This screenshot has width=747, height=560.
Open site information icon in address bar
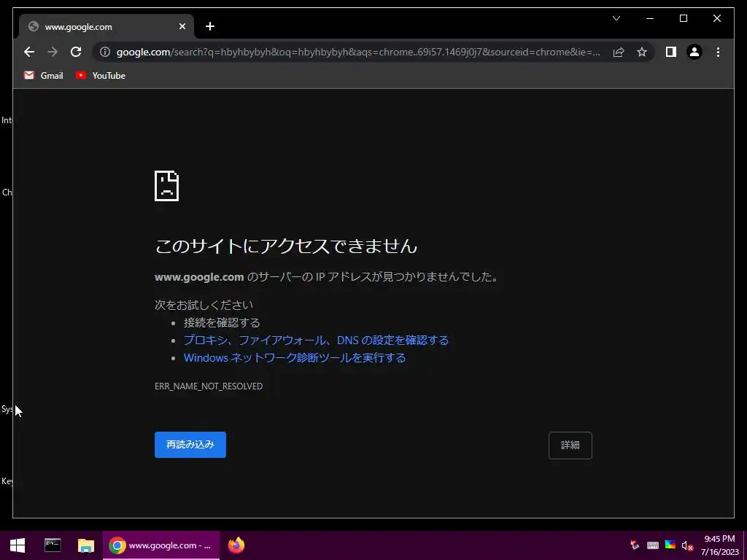[x=105, y=52]
